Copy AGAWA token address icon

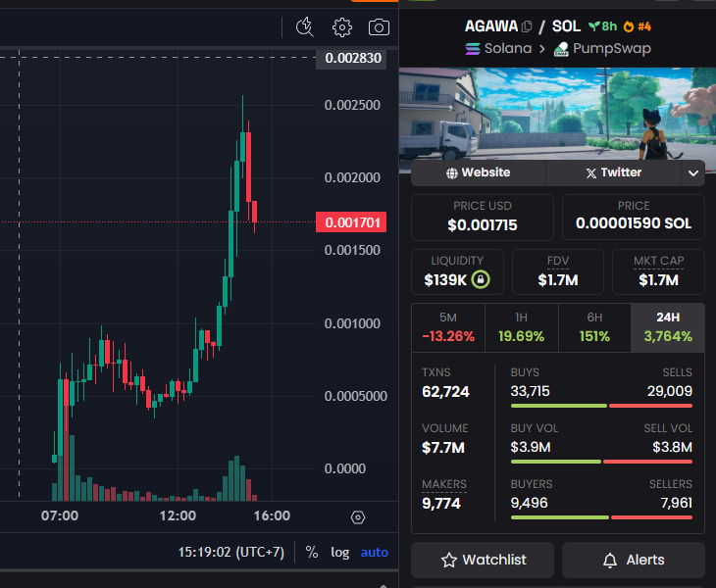click(527, 26)
